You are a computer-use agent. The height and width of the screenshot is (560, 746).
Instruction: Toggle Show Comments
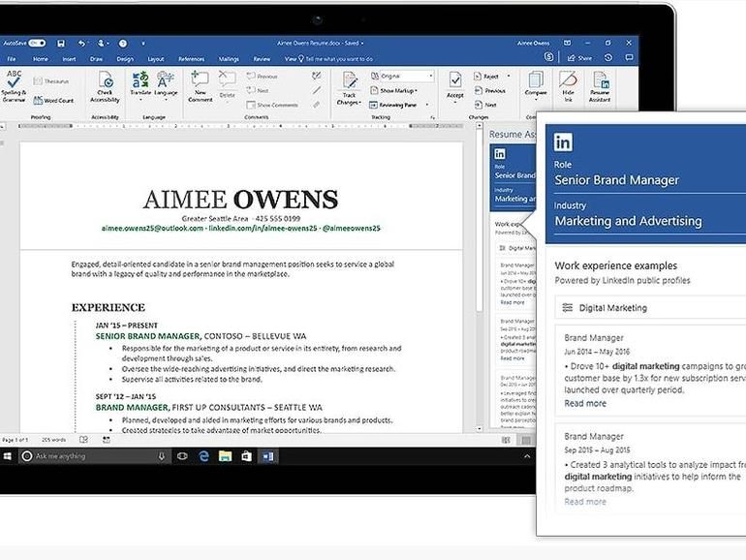[272, 105]
